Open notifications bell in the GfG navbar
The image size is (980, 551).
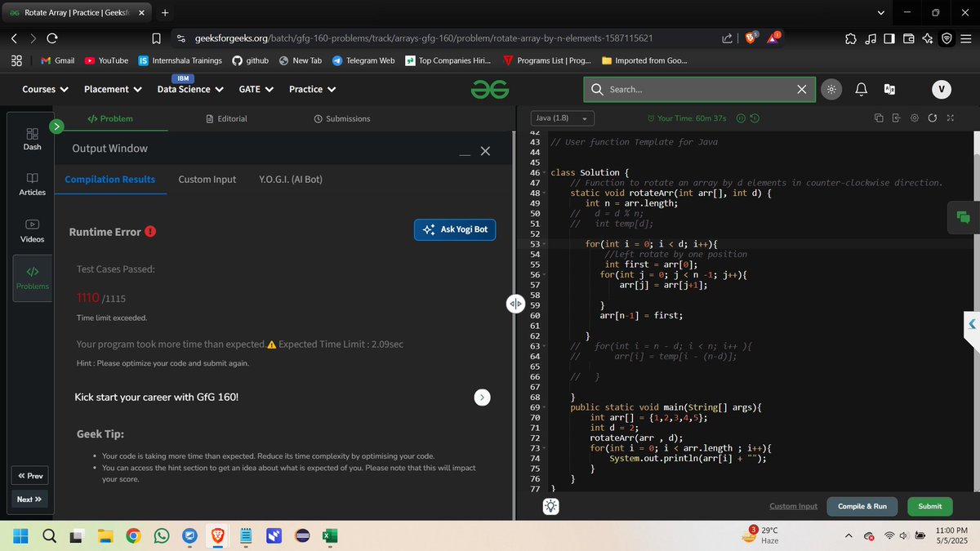pos(860,89)
